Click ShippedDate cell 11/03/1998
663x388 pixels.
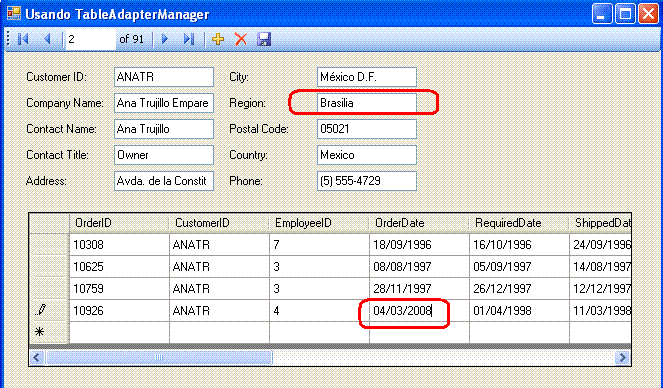coord(600,310)
